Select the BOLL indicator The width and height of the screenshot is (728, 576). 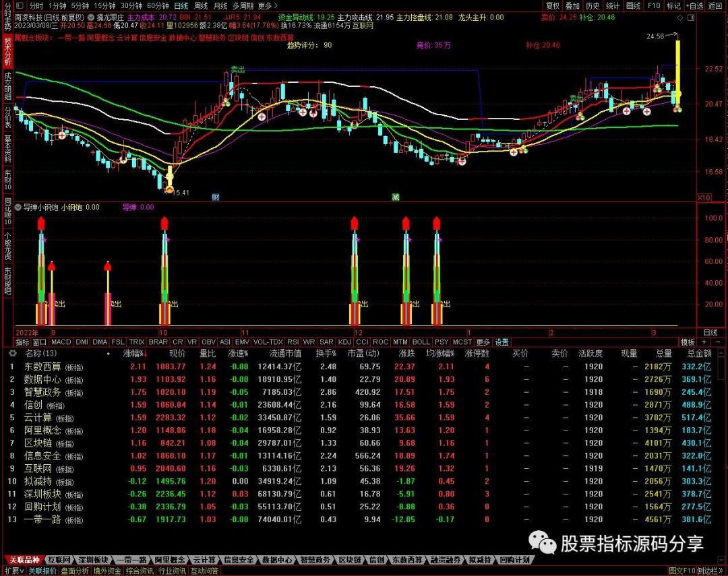coord(421,342)
